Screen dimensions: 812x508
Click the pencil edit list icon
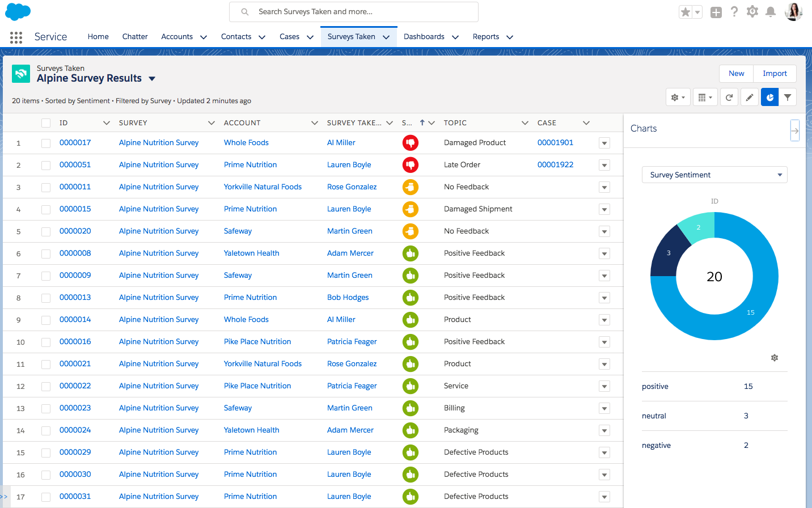click(749, 98)
